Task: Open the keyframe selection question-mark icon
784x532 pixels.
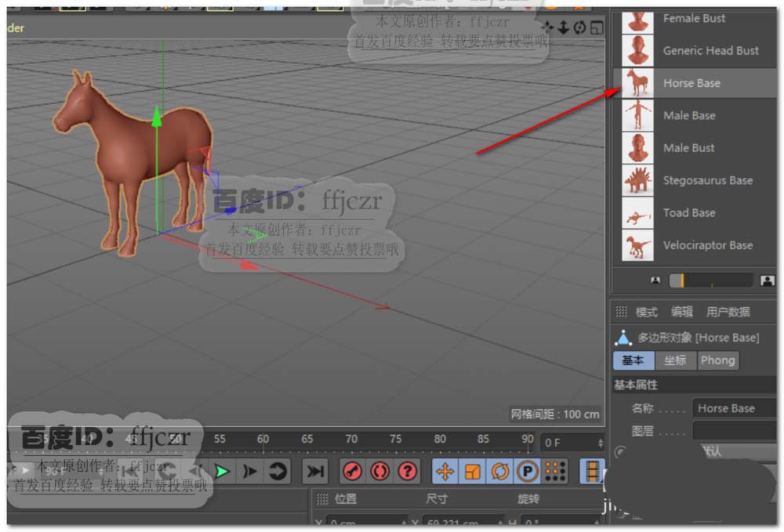Action: tap(408, 471)
